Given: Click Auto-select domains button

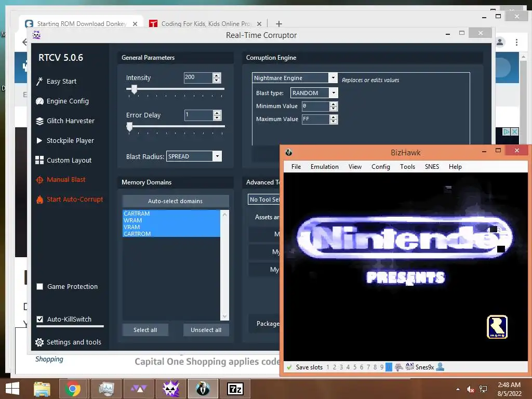Looking at the screenshot, I should tap(176, 201).
